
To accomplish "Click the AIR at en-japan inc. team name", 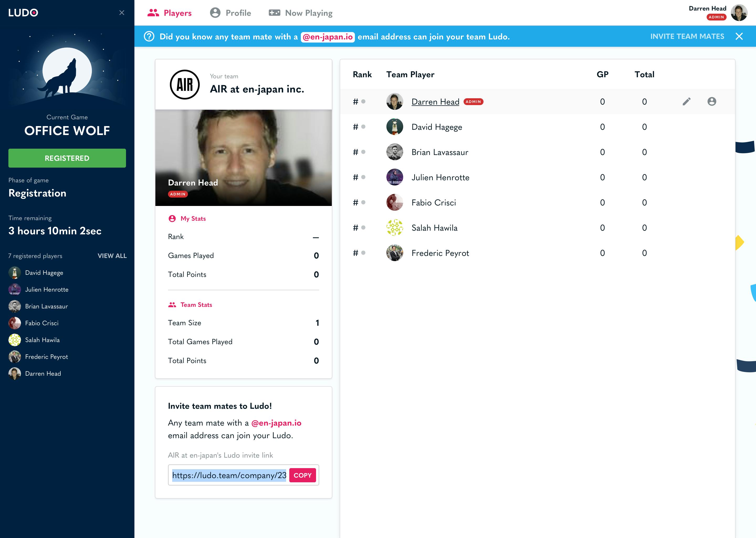I will 257,89.
